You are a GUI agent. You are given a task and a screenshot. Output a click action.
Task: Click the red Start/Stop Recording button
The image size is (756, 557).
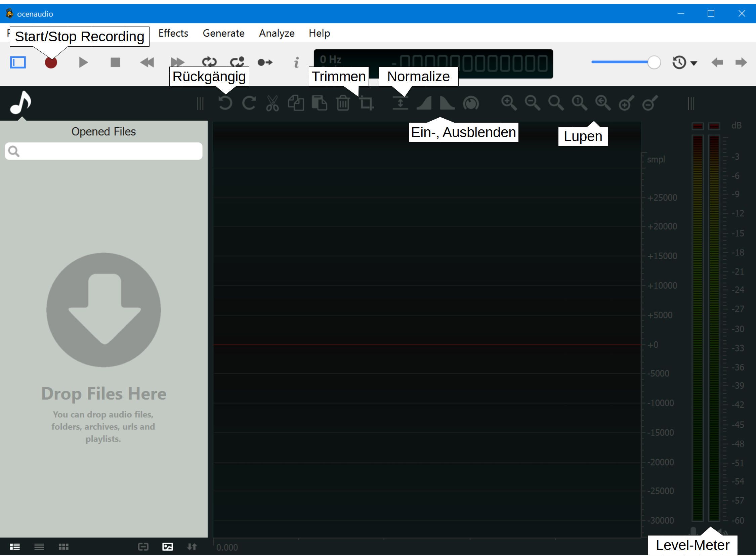(x=51, y=62)
